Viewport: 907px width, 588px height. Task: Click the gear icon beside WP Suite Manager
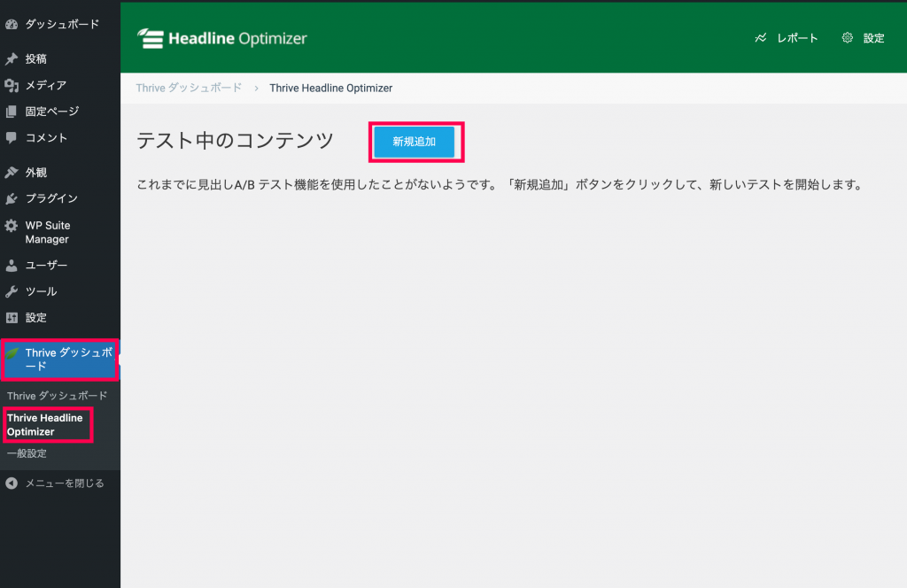tap(12, 226)
